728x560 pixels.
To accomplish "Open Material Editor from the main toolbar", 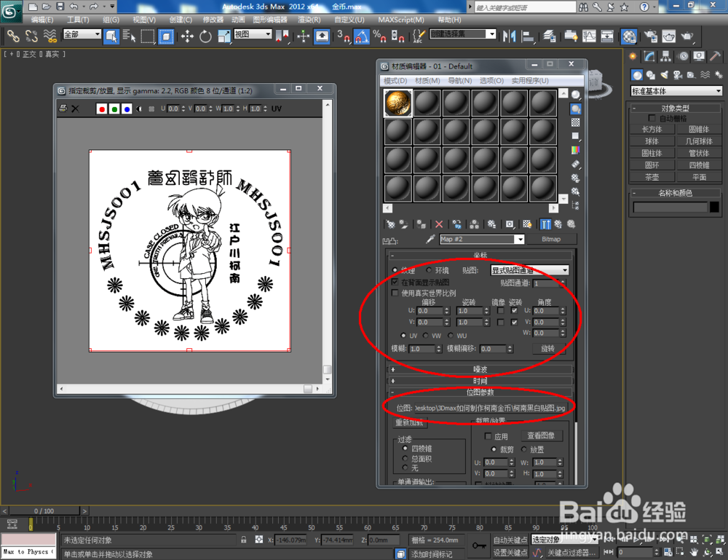I will click(x=630, y=38).
